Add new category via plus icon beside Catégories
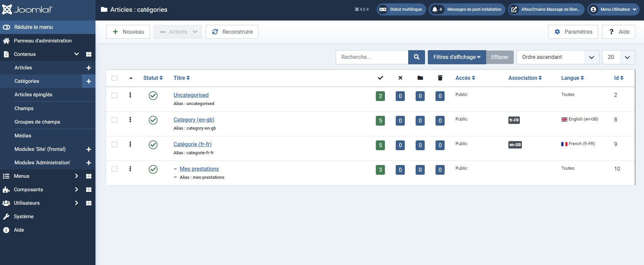 (89, 81)
